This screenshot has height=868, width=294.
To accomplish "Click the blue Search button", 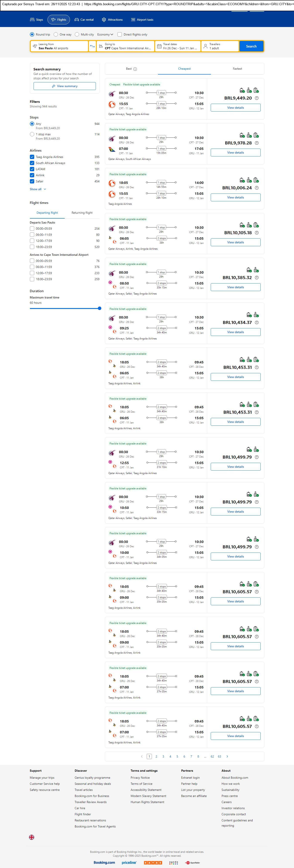I will pos(251,46).
